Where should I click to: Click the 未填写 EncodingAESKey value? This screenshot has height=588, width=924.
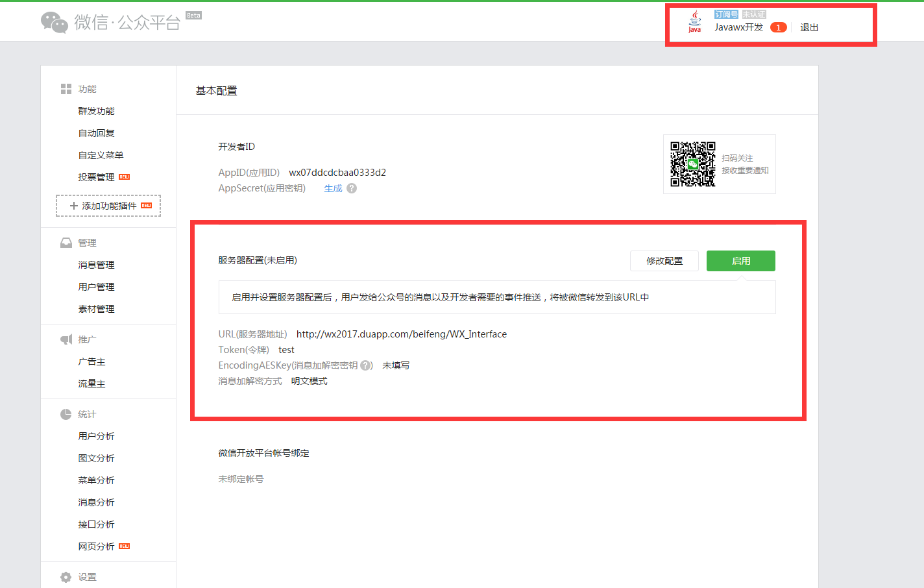pyautogui.click(x=396, y=365)
